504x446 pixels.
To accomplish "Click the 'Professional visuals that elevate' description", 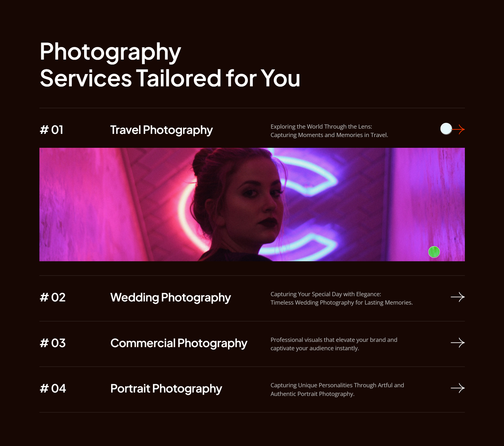I will (x=334, y=344).
